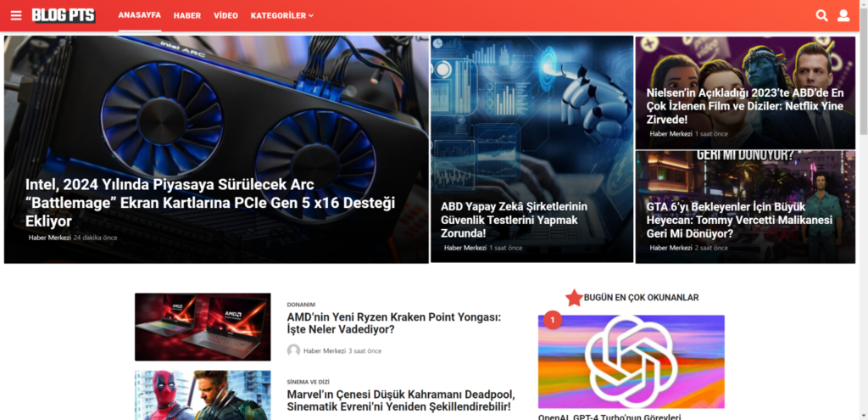
Task: Click Haber Merkezi author under GTA 6 article
Action: 671,248
